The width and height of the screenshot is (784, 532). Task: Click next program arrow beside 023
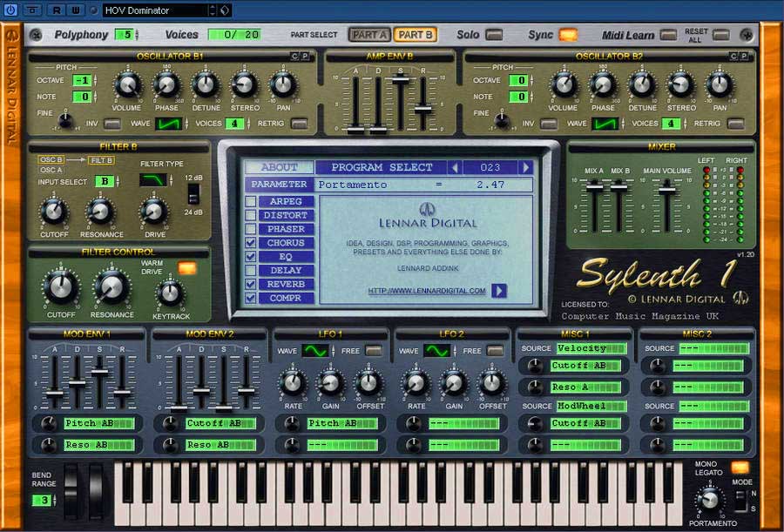tap(526, 167)
